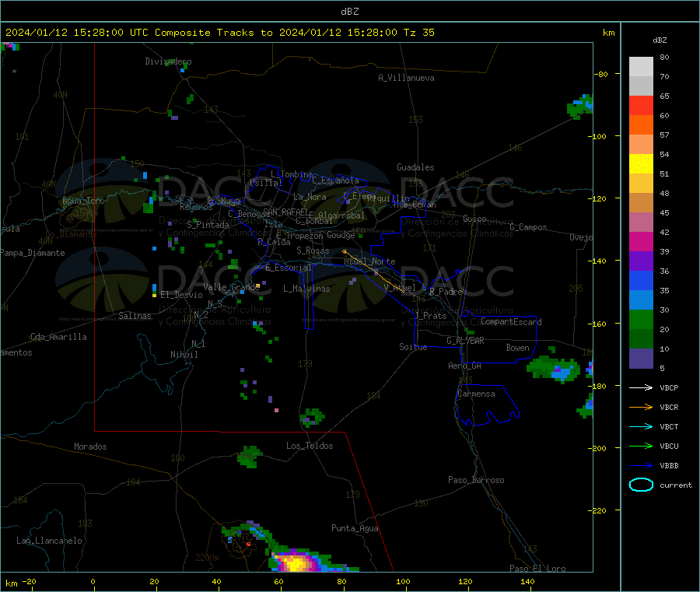Click the Soitue place label

click(413, 347)
